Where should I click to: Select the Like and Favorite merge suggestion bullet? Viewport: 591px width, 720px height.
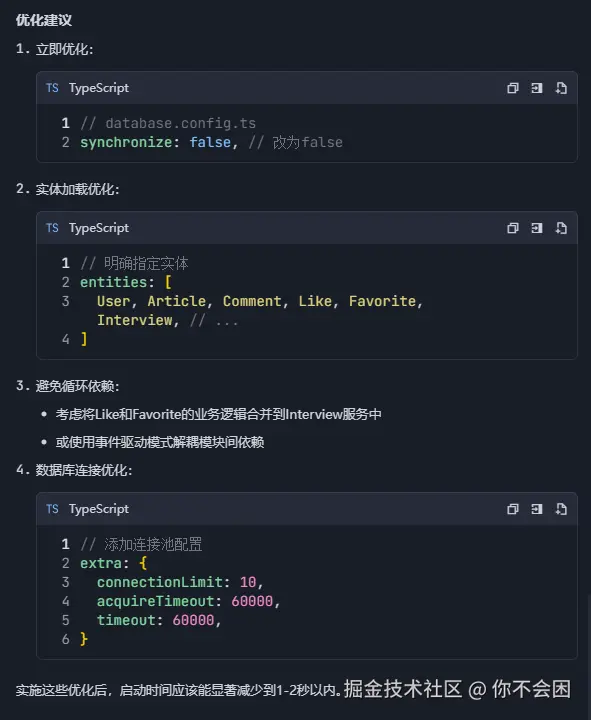pyautogui.click(x=219, y=414)
